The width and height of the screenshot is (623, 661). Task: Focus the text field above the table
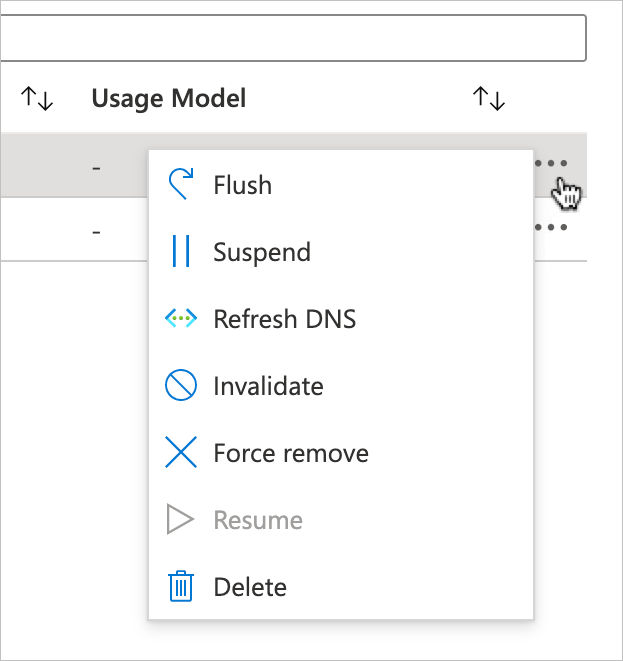(290, 38)
